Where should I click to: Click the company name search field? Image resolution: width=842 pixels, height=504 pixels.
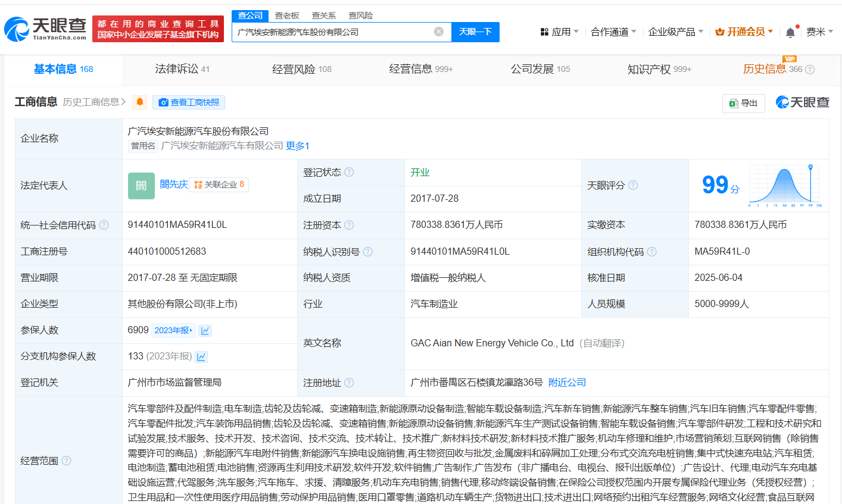(x=332, y=32)
